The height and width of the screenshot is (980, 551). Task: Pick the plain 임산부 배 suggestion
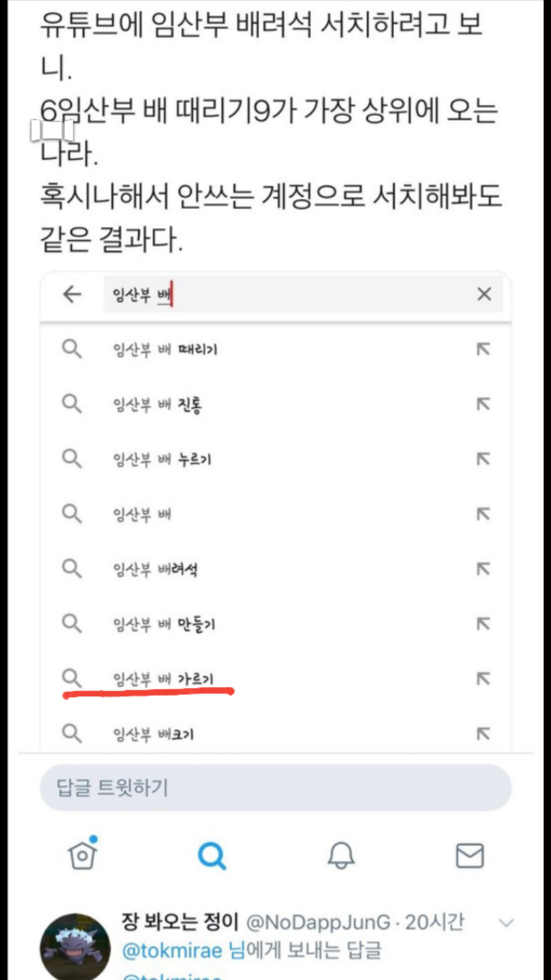[142, 514]
